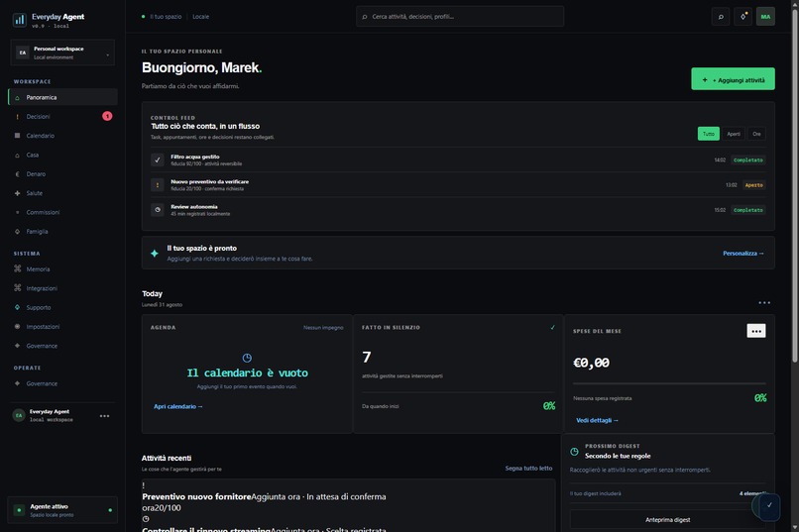Click the Decisioni red badge counter
The image size is (799, 532).
pyautogui.click(x=107, y=116)
